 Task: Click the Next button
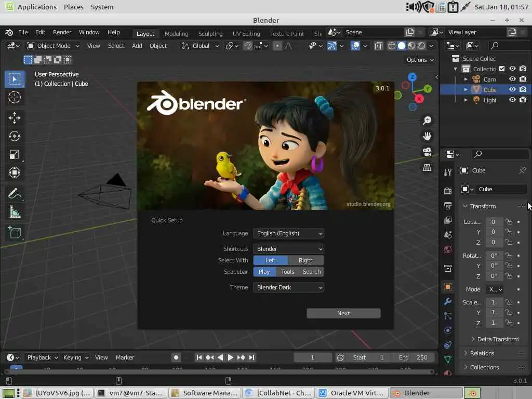tap(343, 313)
